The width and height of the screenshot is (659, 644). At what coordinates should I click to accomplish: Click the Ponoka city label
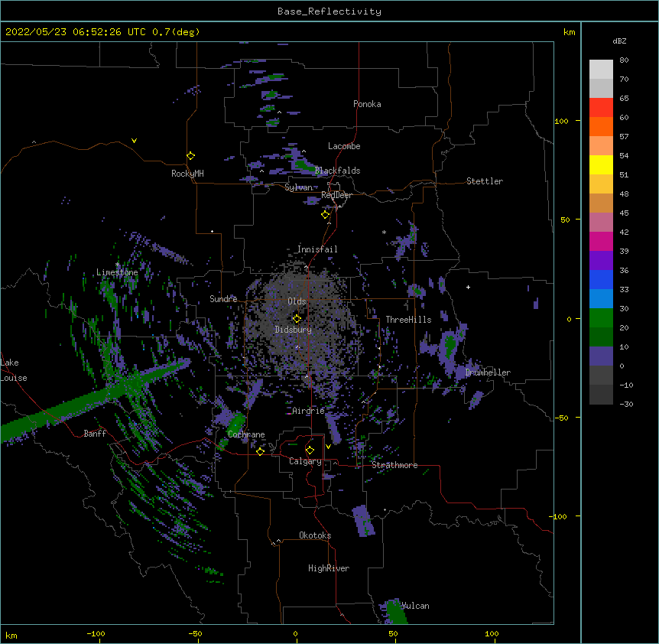click(367, 104)
